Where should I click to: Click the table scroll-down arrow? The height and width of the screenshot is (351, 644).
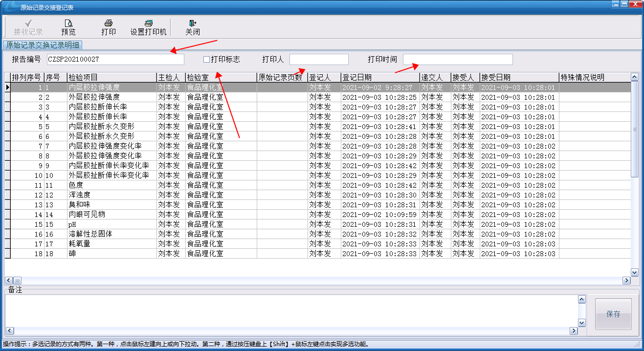coord(634,272)
